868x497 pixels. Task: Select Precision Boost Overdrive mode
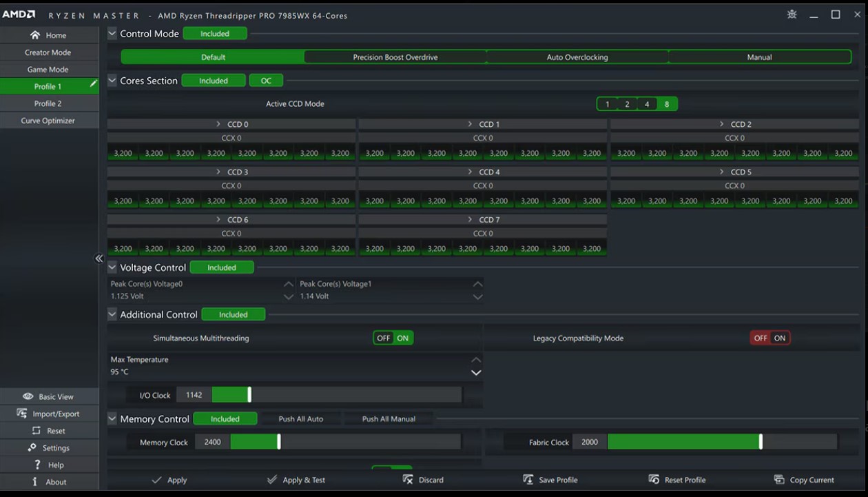pos(395,57)
